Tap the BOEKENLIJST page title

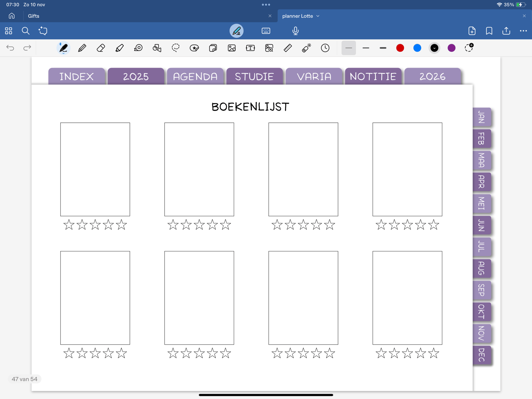click(x=250, y=107)
